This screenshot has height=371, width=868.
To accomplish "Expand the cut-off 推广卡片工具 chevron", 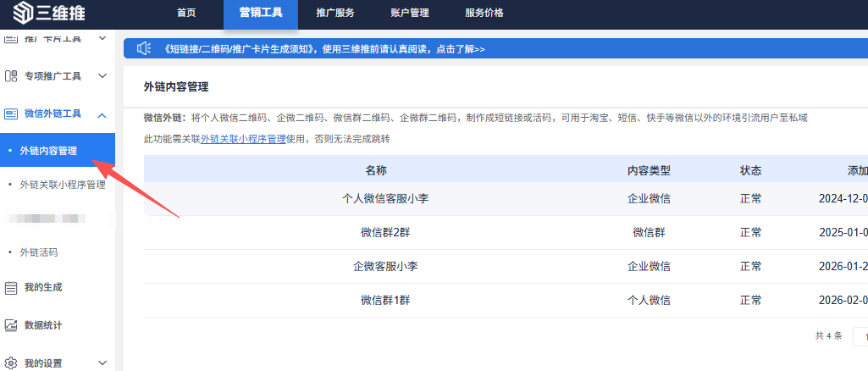I will pyautogui.click(x=102, y=38).
